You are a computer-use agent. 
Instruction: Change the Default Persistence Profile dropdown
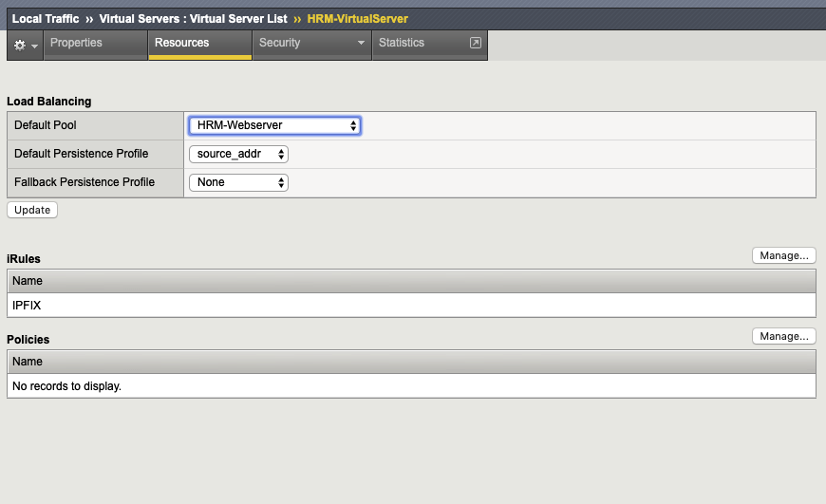[238, 154]
